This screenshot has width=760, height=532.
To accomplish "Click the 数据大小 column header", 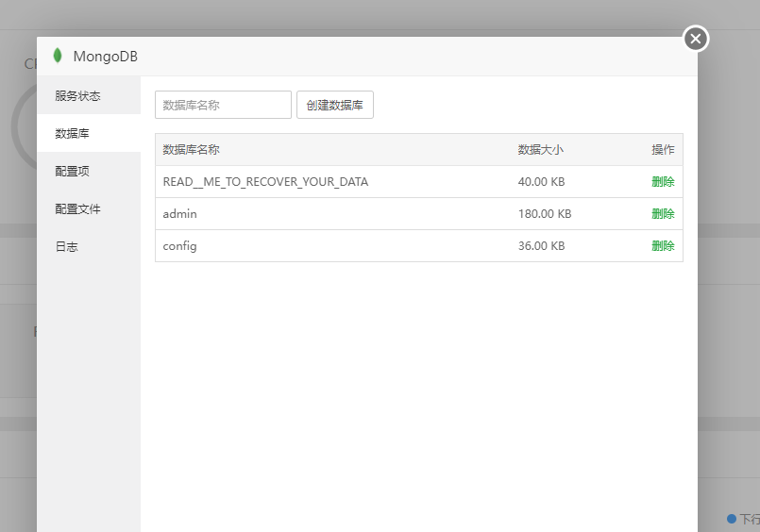I will tap(540, 150).
